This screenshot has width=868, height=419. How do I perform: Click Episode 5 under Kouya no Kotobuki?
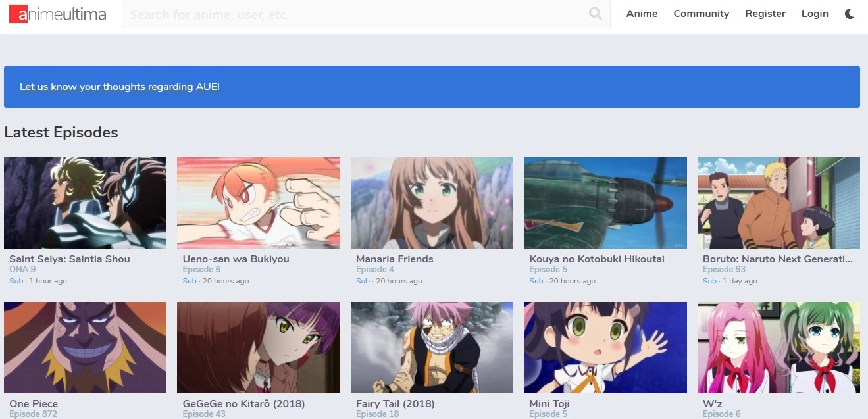pos(548,270)
